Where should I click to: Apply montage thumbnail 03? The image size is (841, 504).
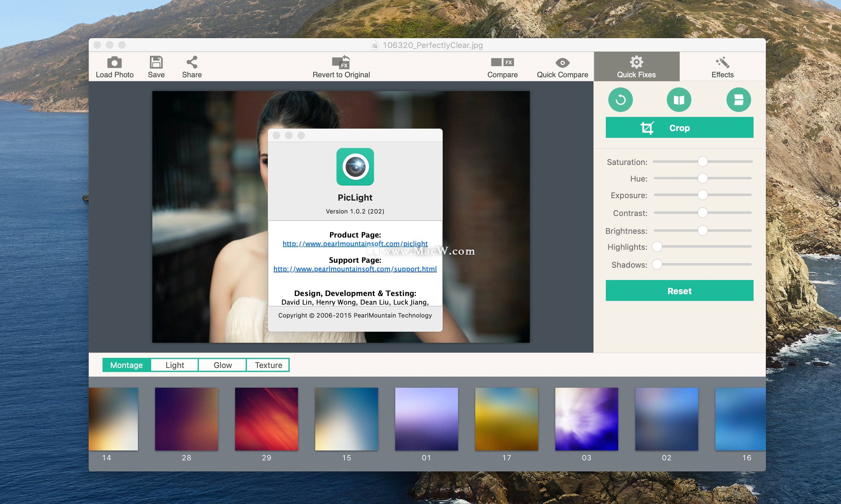[x=586, y=419]
